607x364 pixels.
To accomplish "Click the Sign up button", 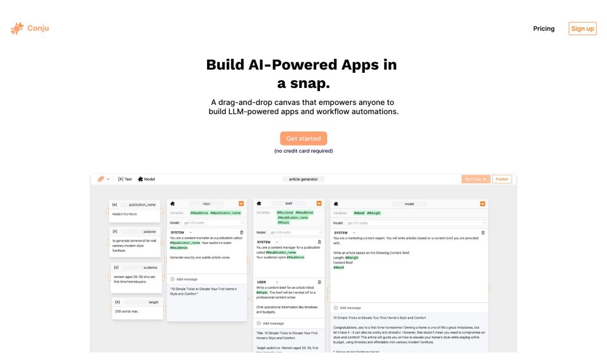I will click(x=582, y=29).
